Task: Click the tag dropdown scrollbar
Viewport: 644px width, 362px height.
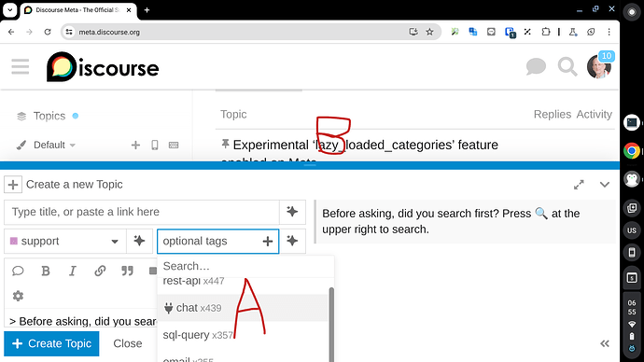Action: tap(331, 325)
